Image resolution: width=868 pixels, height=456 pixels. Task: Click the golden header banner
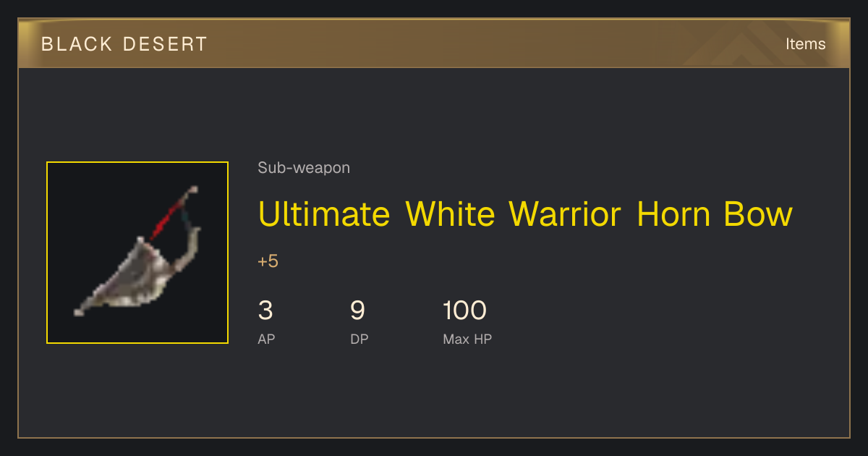pos(434,43)
